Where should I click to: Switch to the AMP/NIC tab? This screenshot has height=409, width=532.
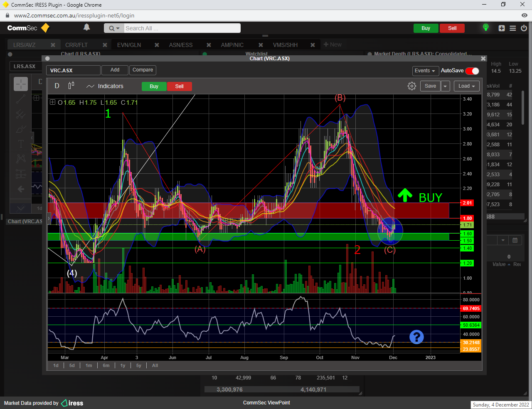tap(232, 45)
